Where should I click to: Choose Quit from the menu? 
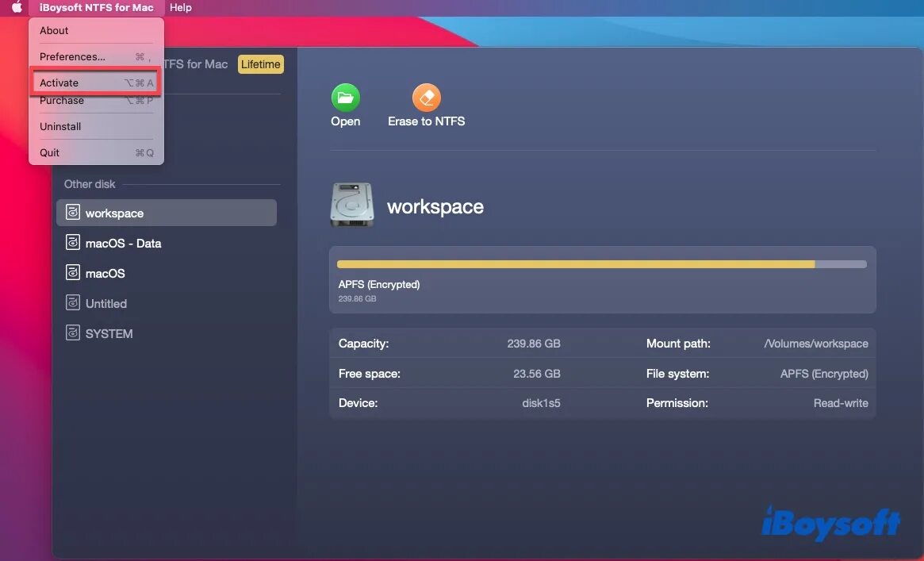(x=96, y=152)
